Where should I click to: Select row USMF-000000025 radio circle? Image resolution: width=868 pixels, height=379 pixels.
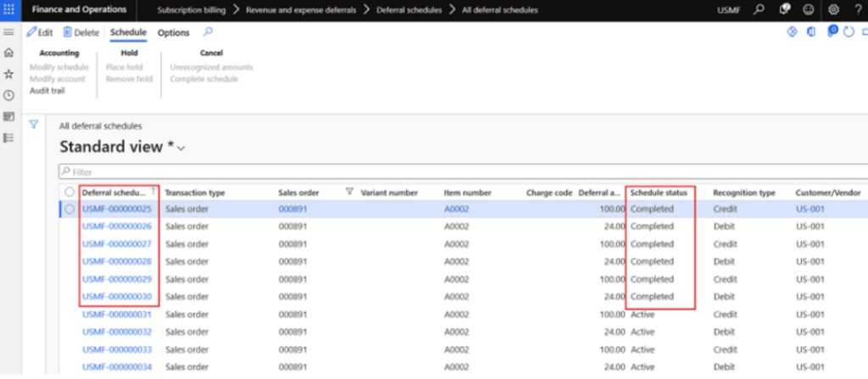coord(69,209)
